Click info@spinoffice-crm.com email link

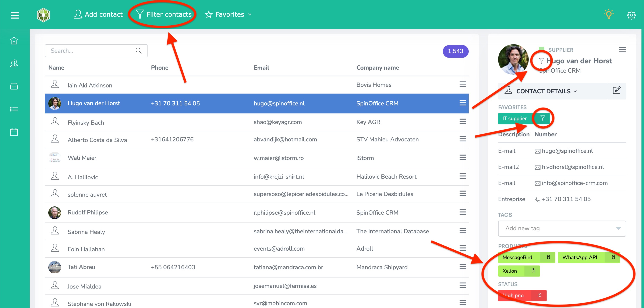pos(574,183)
